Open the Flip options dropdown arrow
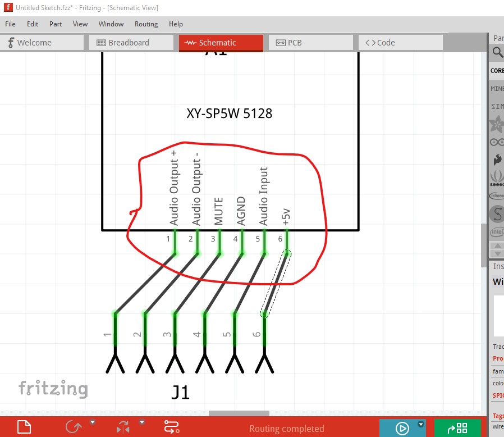Image resolution: width=504 pixels, height=437 pixels. tap(142, 422)
